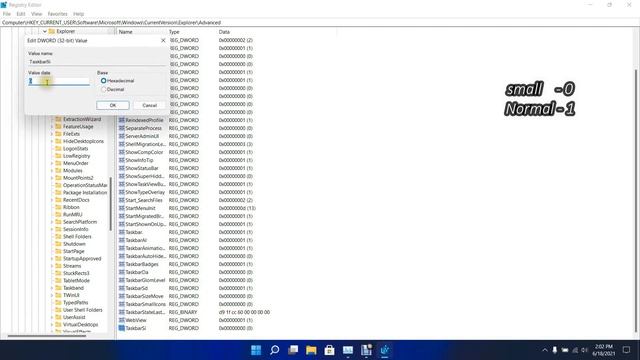640x360 pixels.
Task: Click the Explorer key folder icon
Action: coord(51,31)
